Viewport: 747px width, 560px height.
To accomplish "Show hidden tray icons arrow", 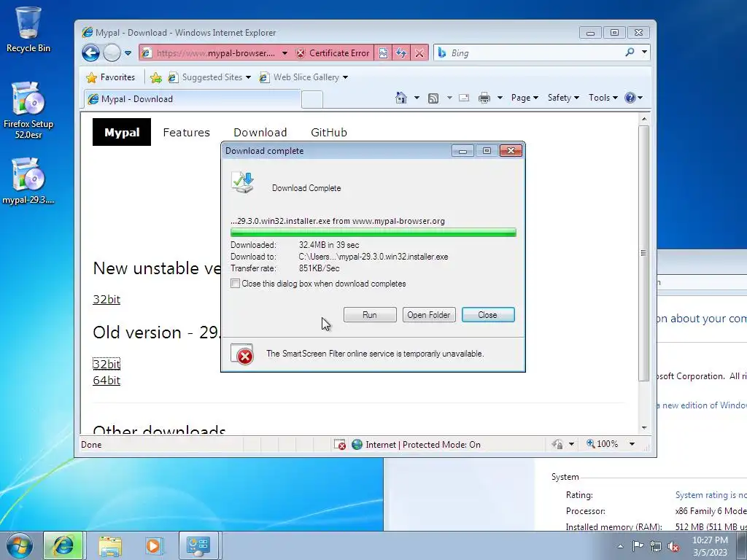I will [620, 546].
